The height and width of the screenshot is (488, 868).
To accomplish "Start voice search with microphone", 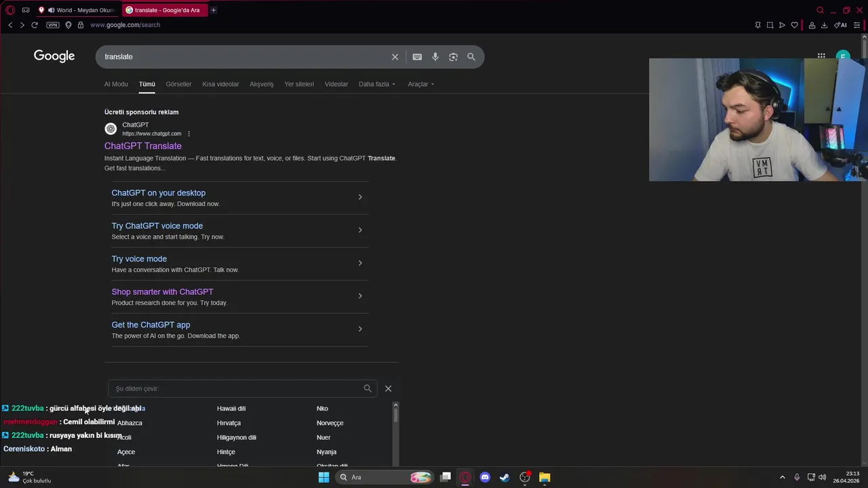I will [x=435, y=57].
